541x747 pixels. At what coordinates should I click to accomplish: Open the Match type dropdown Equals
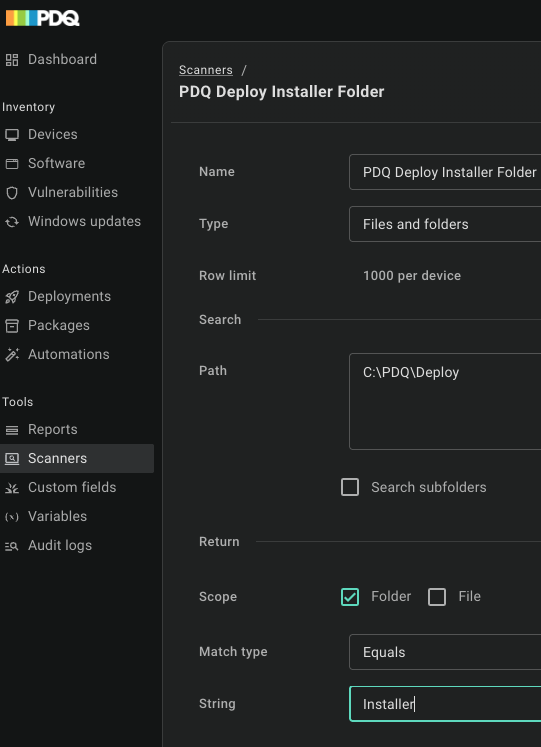click(x=445, y=652)
